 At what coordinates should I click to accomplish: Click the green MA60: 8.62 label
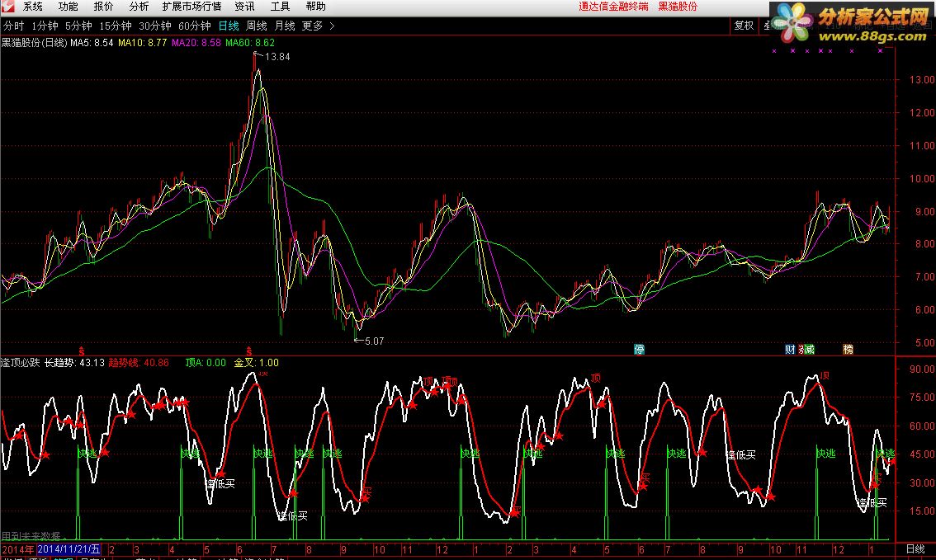point(250,43)
